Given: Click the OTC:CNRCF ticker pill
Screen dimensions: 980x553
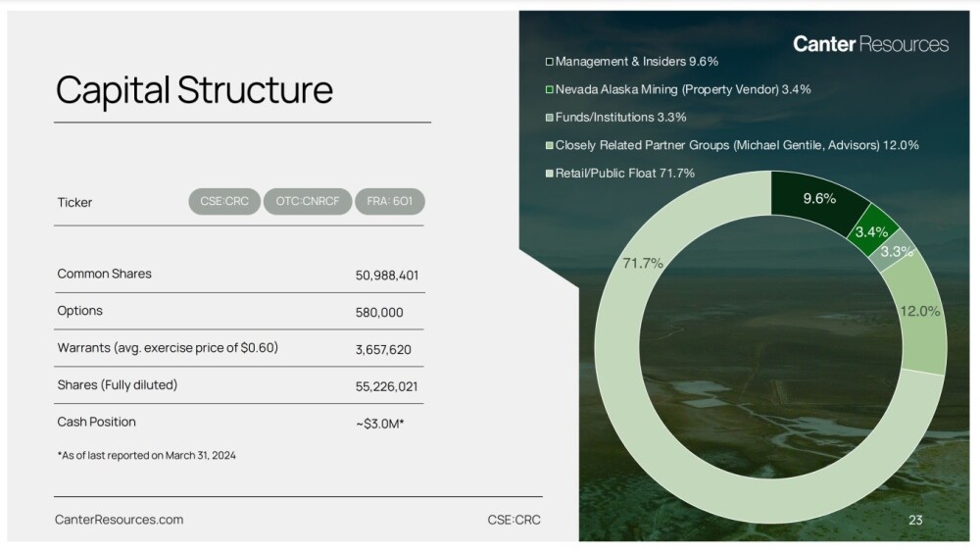Looking at the screenshot, I should click(x=307, y=202).
